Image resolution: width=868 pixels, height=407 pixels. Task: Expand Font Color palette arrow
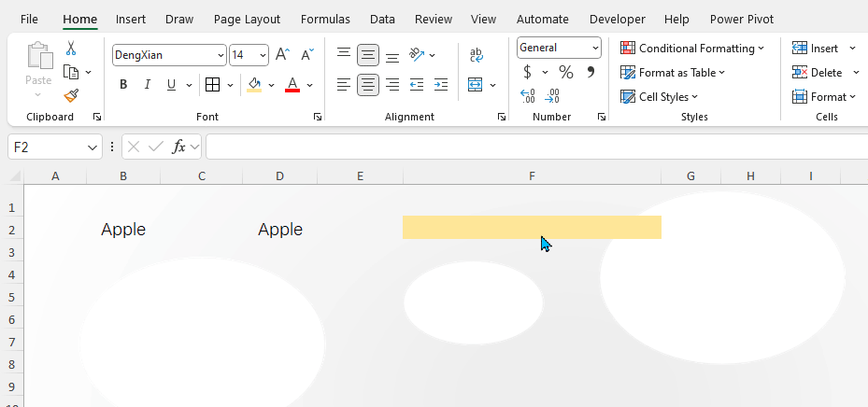pyautogui.click(x=309, y=85)
